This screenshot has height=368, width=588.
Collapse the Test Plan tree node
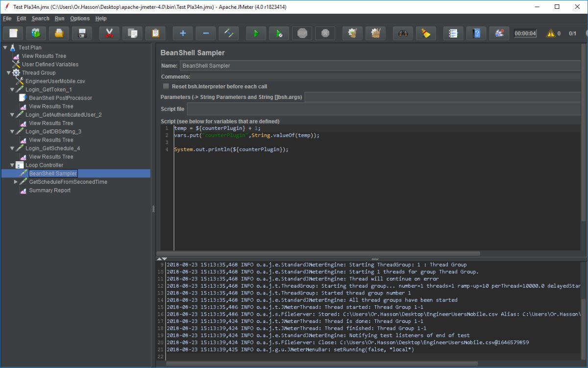(5, 48)
